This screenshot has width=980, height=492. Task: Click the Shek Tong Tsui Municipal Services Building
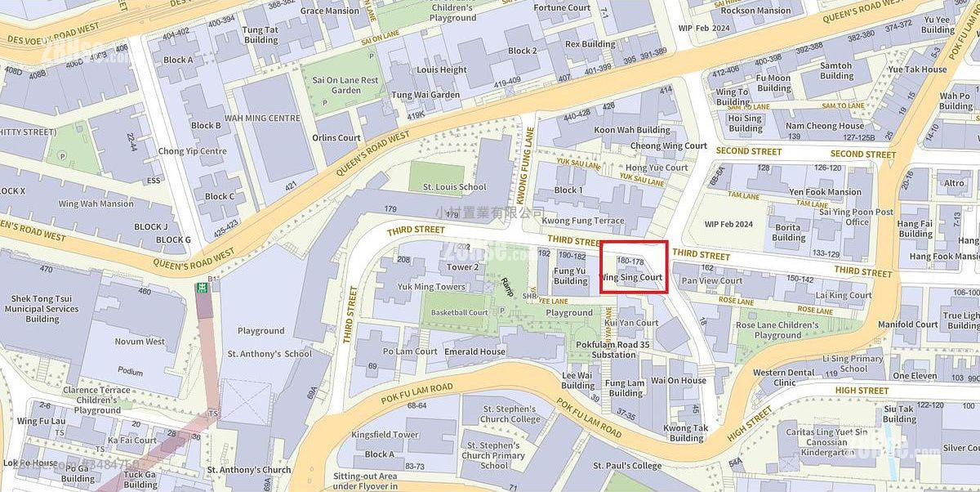click(41, 309)
